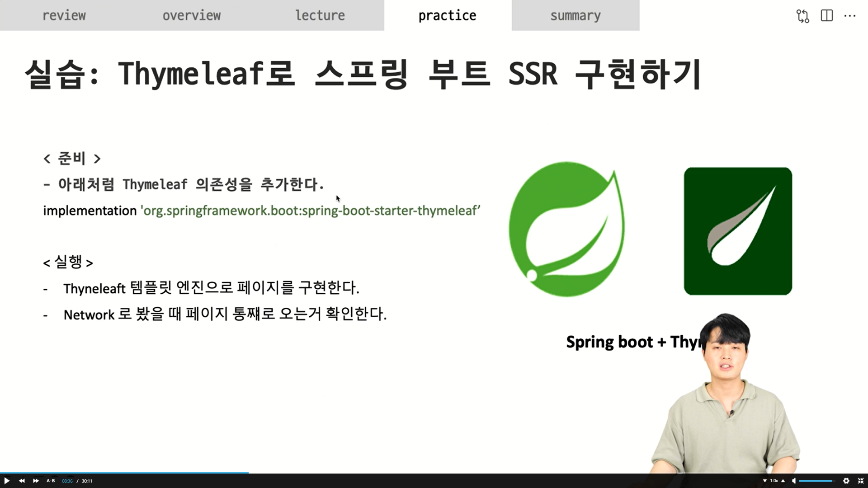Screen dimensions: 868x488
Task: Open the overview tab
Action: 192,15
